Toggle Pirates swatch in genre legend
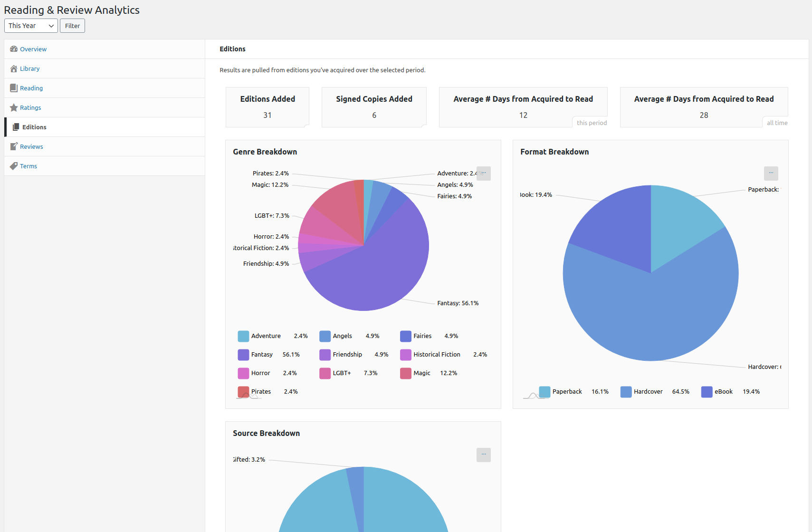 (243, 392)
